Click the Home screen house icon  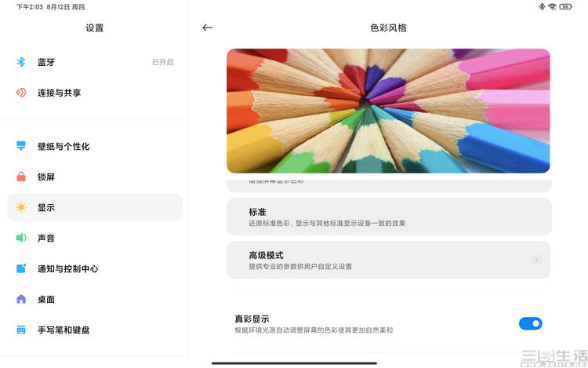tap(22, 300)
